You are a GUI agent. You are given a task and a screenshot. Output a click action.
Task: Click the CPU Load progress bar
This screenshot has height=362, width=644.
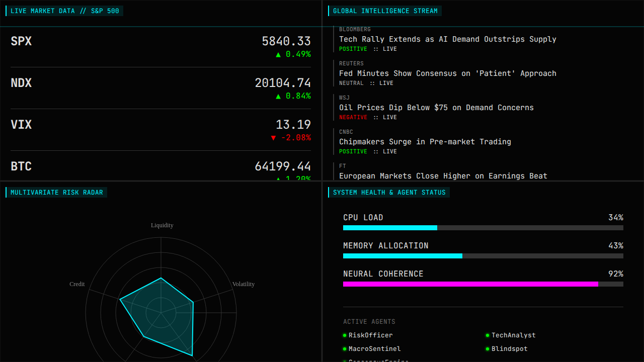[x=483, y=228]
